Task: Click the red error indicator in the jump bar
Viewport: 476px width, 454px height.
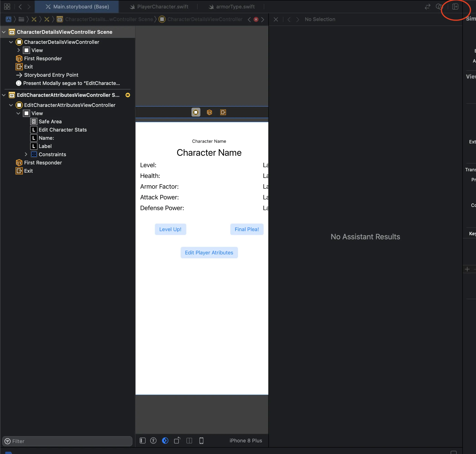Action: coord(256,19)
